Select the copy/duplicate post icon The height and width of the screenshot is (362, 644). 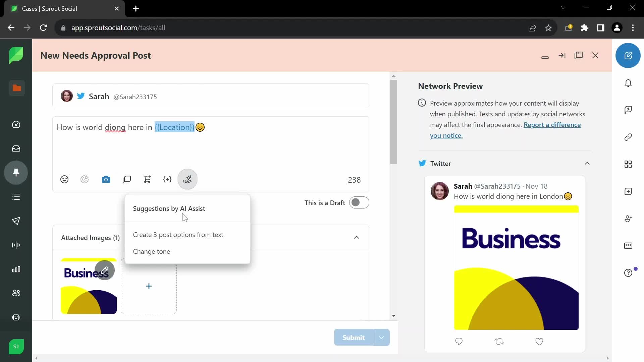click(127, 179)
